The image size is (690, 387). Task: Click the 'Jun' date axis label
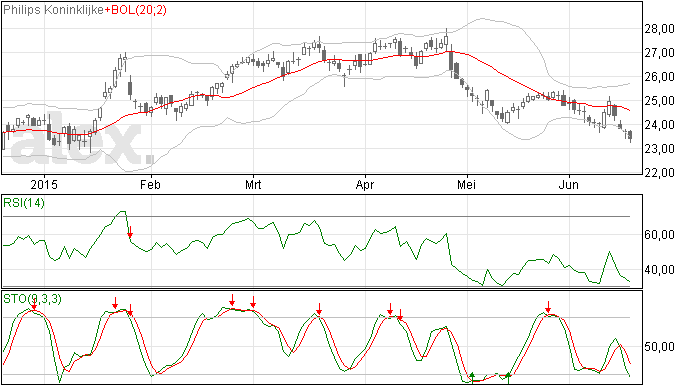569,184
